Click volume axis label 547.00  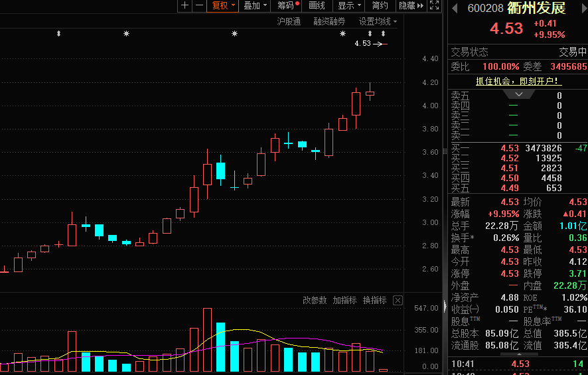point(426,308)
